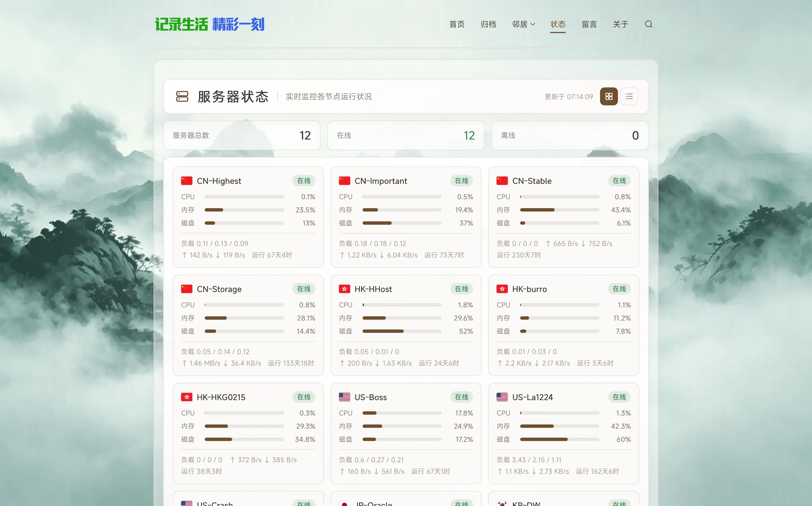Click the 52% disk value on HK-HHost
This screenshot has height=506, width=812.
click(466, 331)
